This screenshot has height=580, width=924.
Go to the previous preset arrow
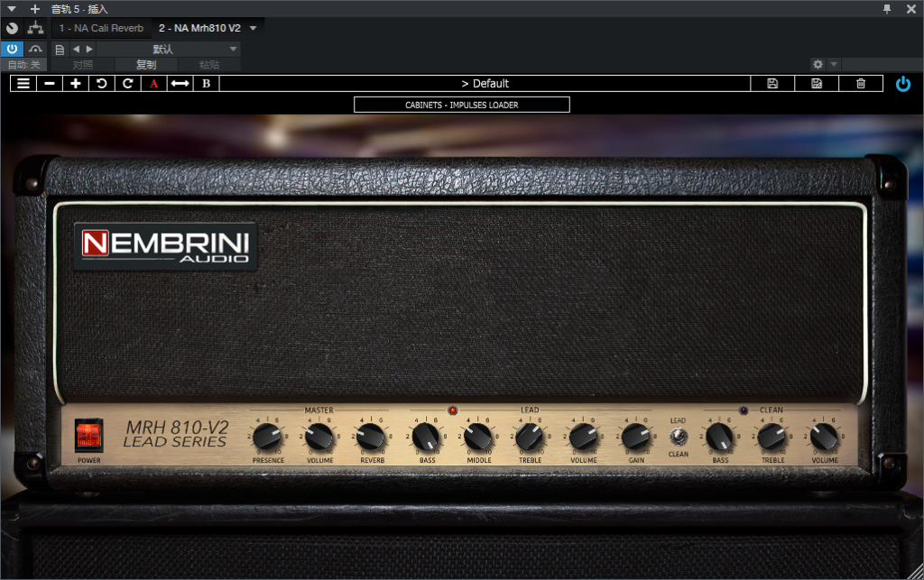[76, 50]
